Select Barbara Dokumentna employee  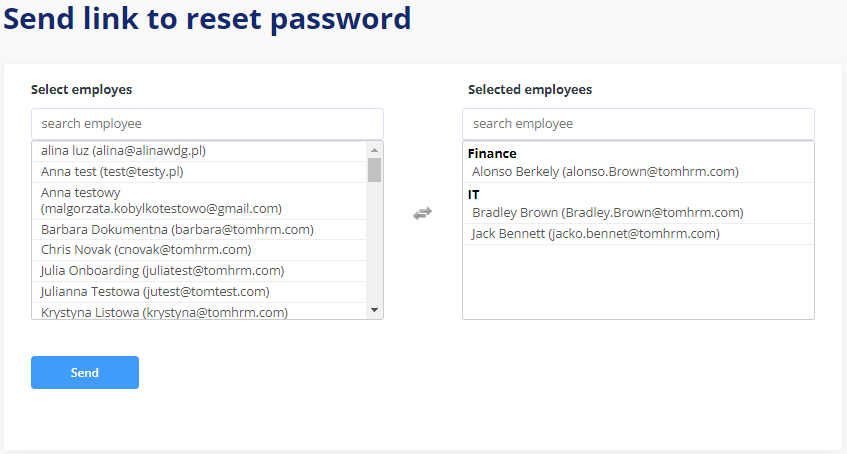[199, 230]
